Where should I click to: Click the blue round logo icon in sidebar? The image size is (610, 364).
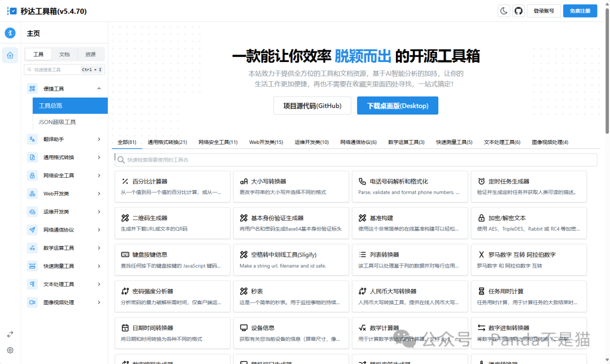10,33
